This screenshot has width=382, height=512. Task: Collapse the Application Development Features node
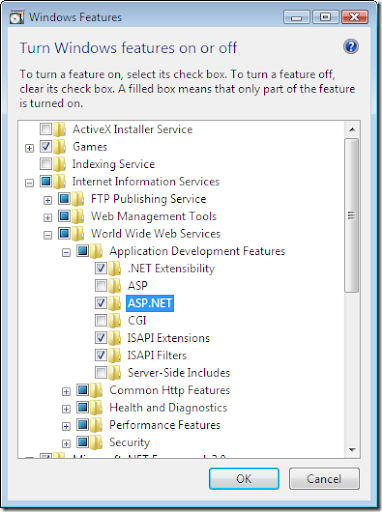coord(66,252)
